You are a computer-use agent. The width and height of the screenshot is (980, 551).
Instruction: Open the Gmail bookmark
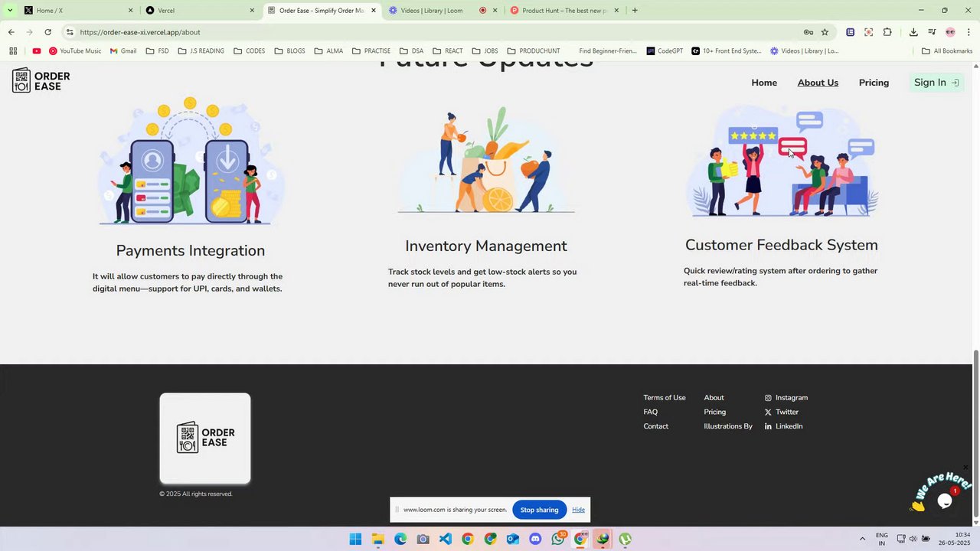(x=122, y=51)
